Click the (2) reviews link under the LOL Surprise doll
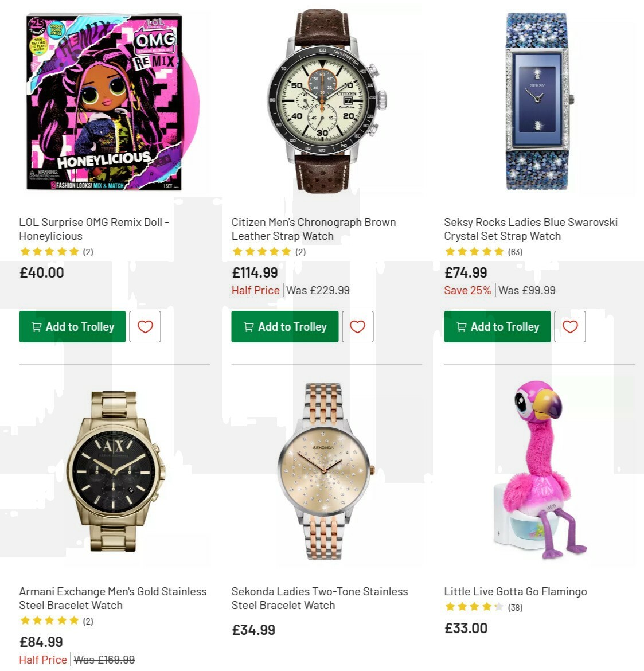The image size is (644, 671). (x=88, y=251)
